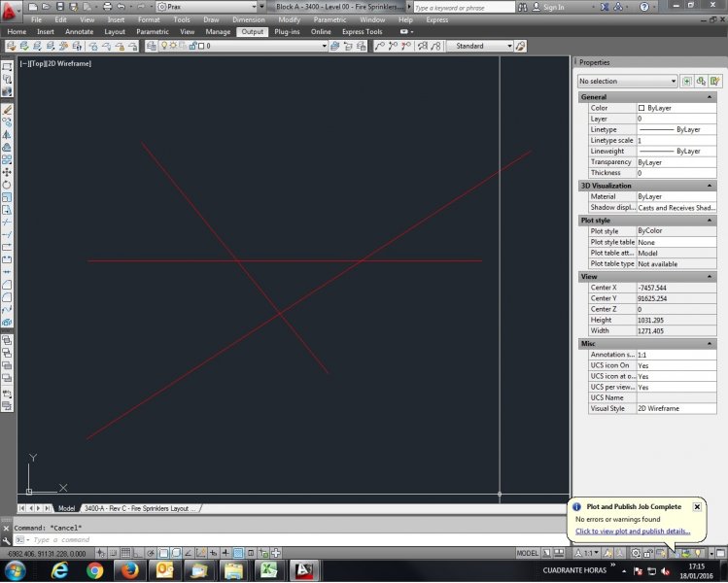Toggle Object Snap Tracking in status bar
This screenshot has width=728, height=583.
[189, 553]
